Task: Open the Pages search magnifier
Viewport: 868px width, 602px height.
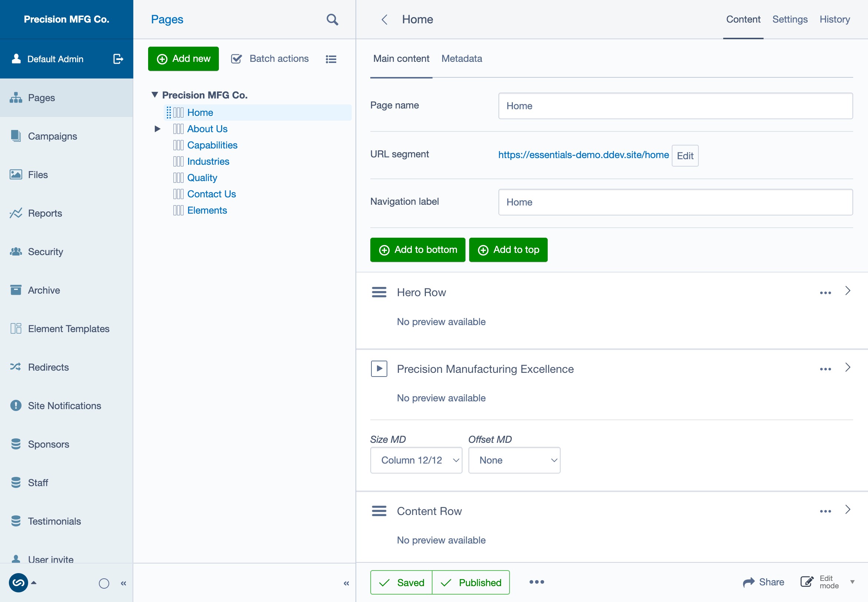Action: coord(332,20)
